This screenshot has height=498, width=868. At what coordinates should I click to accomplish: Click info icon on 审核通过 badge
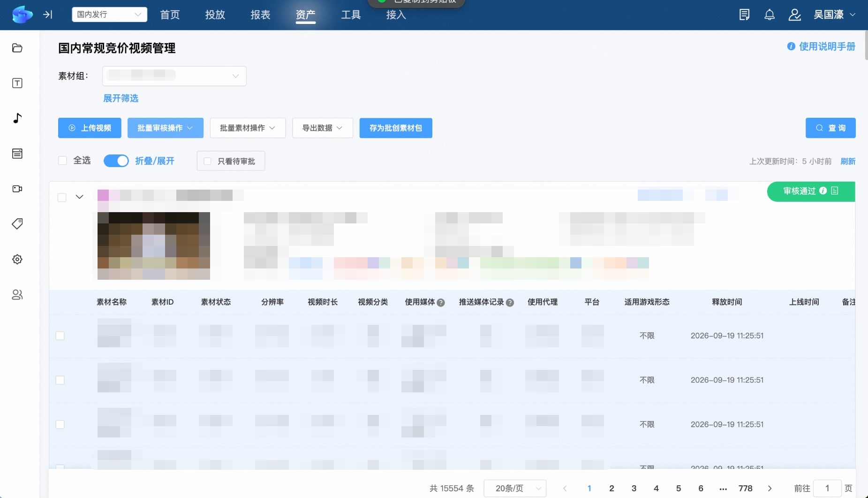tap(823, 191)
